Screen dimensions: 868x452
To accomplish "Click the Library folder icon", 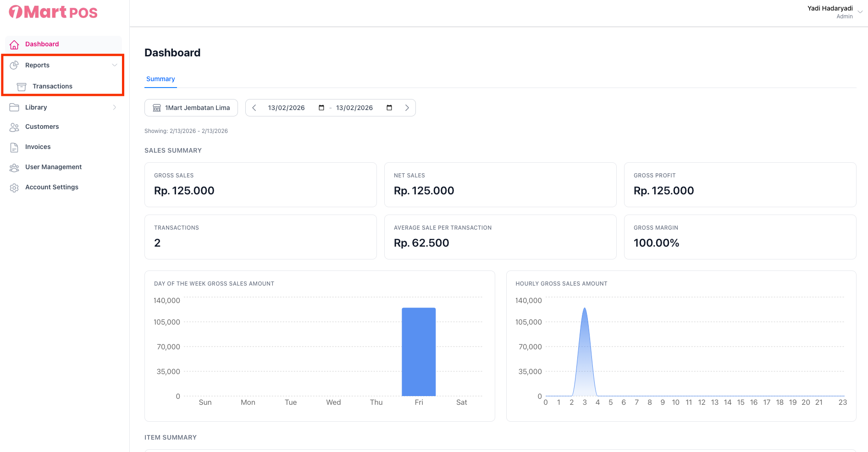I will [14, 107].
